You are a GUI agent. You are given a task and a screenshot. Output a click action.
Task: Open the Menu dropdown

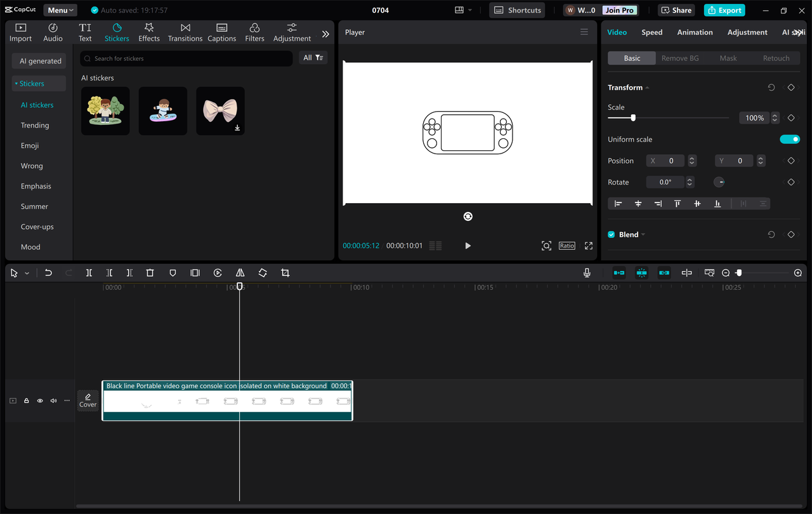60,10
